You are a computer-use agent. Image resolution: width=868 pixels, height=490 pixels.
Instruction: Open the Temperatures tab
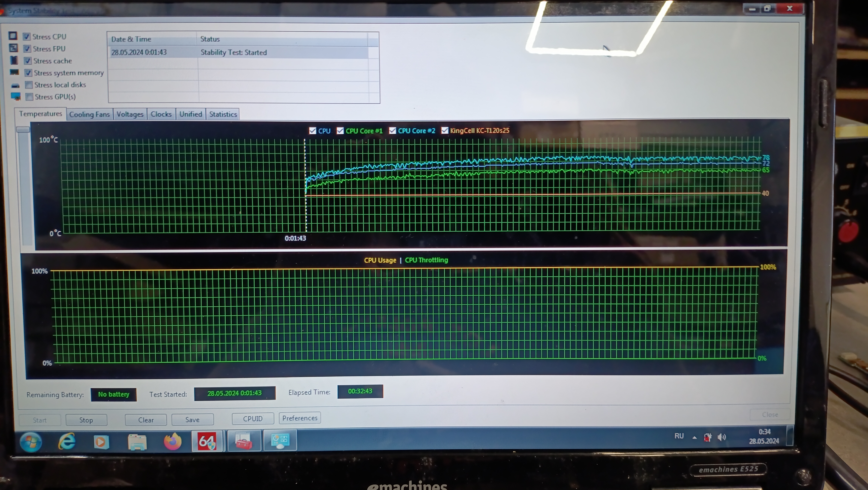40,114
